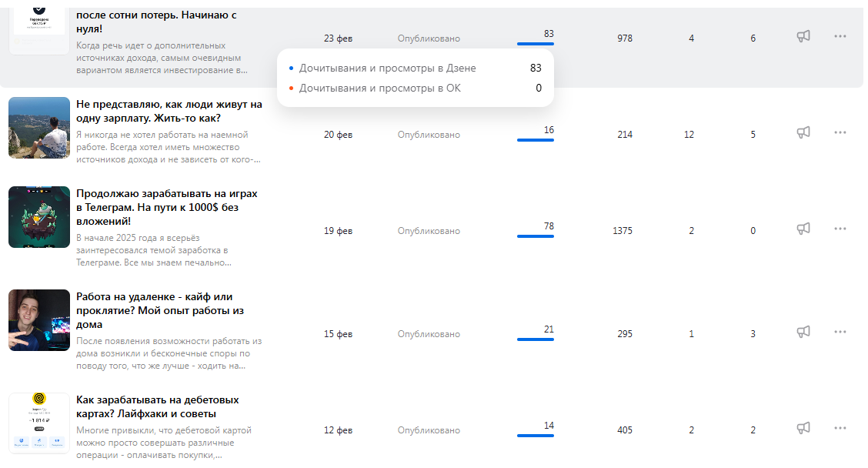Click the date '19 фев'
Screen dimensions: 868x468
pyautogui.click(x=339, y=231)
